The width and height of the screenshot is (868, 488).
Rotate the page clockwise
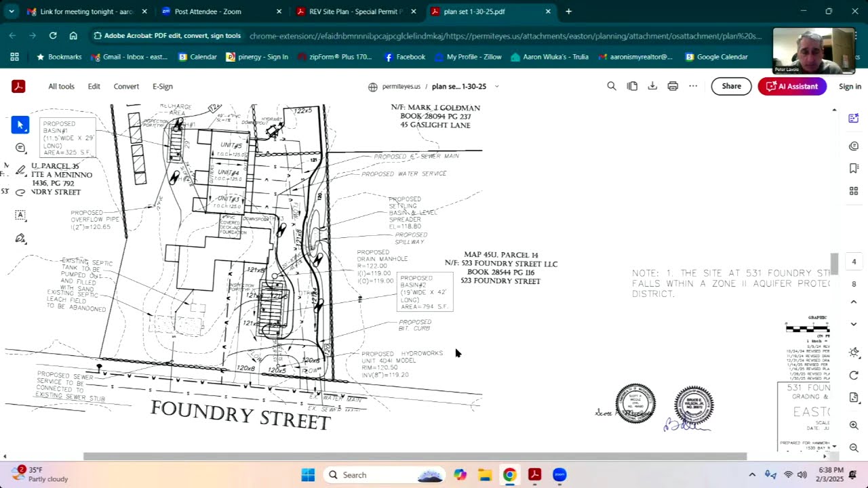(x=854, y=375)
